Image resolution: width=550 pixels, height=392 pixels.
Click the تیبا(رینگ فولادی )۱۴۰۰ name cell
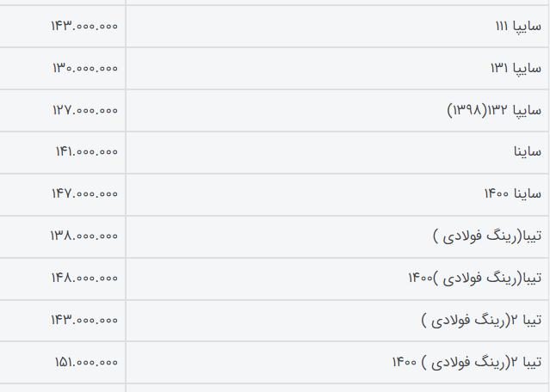(x=475, y=279)
